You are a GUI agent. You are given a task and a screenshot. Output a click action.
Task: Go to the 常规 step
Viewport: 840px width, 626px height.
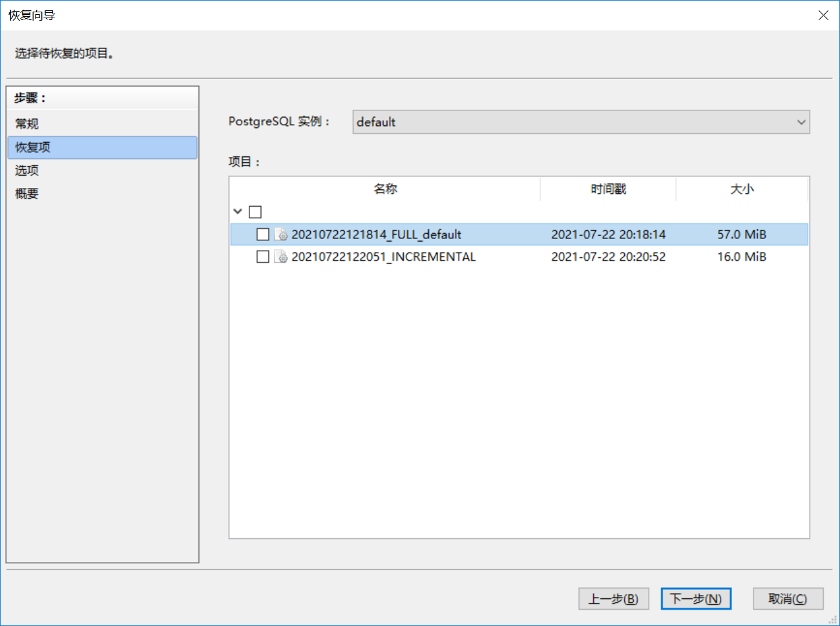pos(27,123)
